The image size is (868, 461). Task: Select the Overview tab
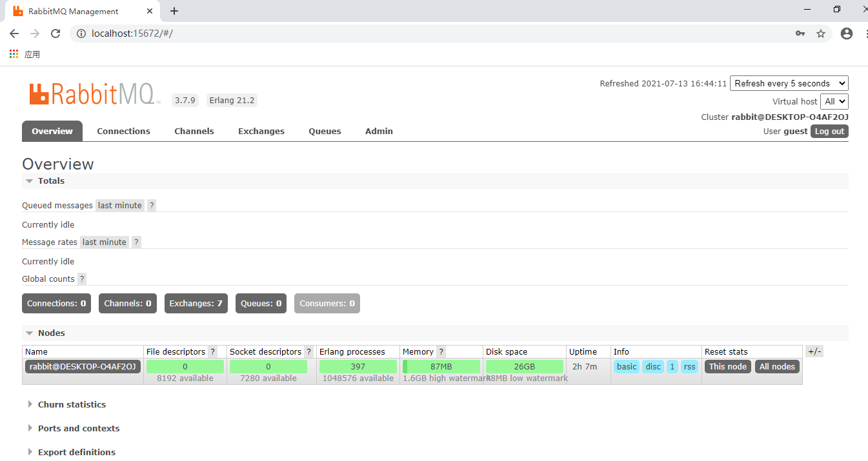(x=52, y=131)
